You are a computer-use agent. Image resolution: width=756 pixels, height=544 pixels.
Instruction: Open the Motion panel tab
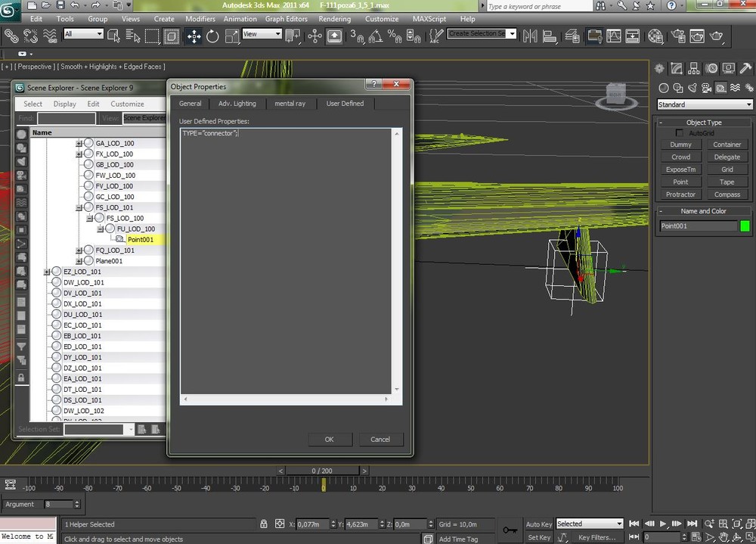(711, 68)
